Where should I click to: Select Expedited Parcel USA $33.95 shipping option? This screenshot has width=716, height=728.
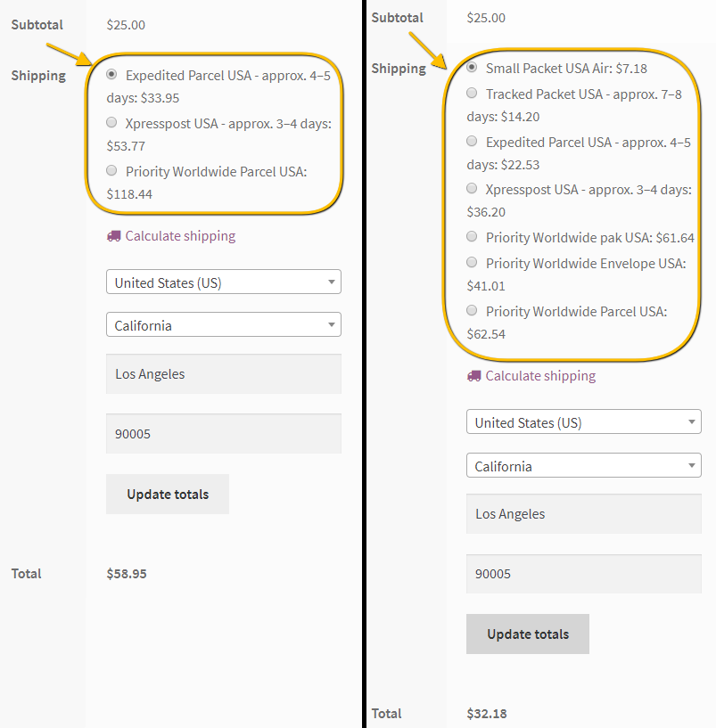point(111,74)
